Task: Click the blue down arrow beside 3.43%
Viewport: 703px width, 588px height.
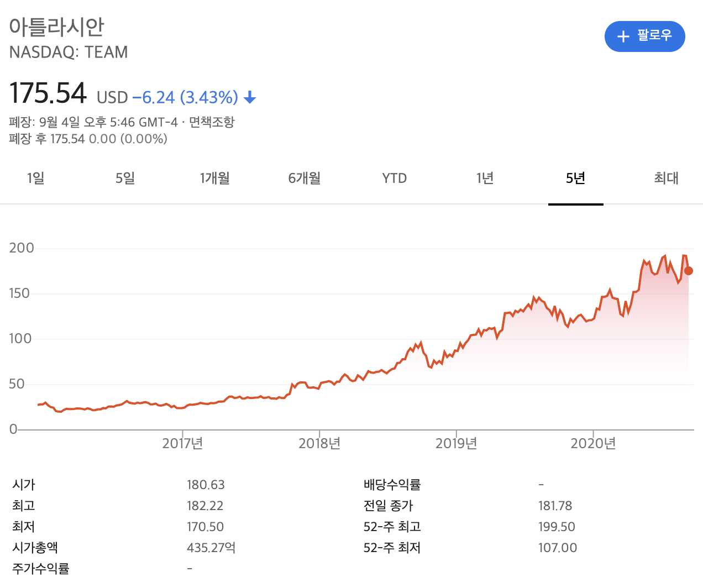Action: (250, 98)
